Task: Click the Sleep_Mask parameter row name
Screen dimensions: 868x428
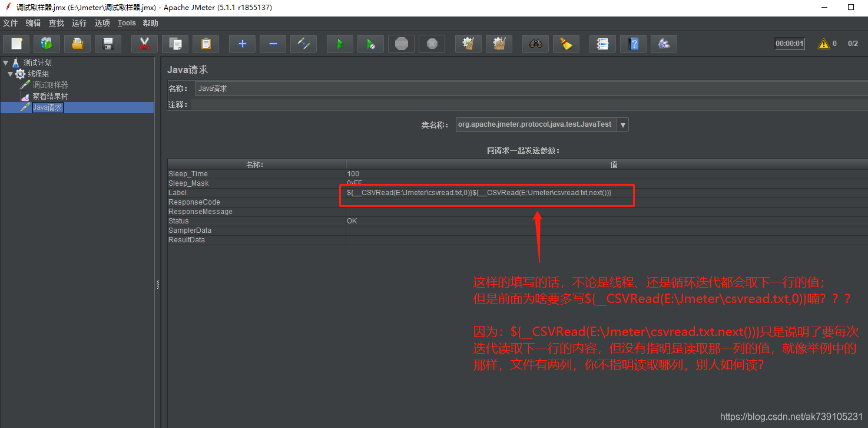Action: tap(257, 183)
